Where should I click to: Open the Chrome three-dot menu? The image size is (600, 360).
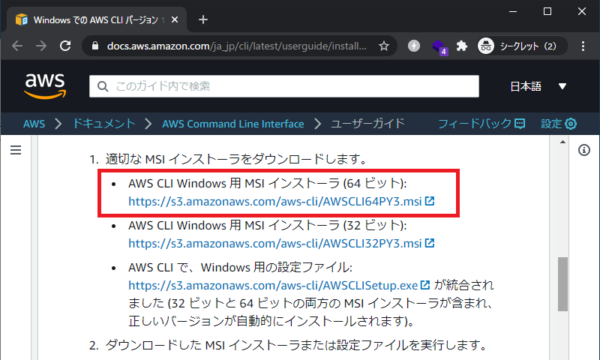point(583,46)
